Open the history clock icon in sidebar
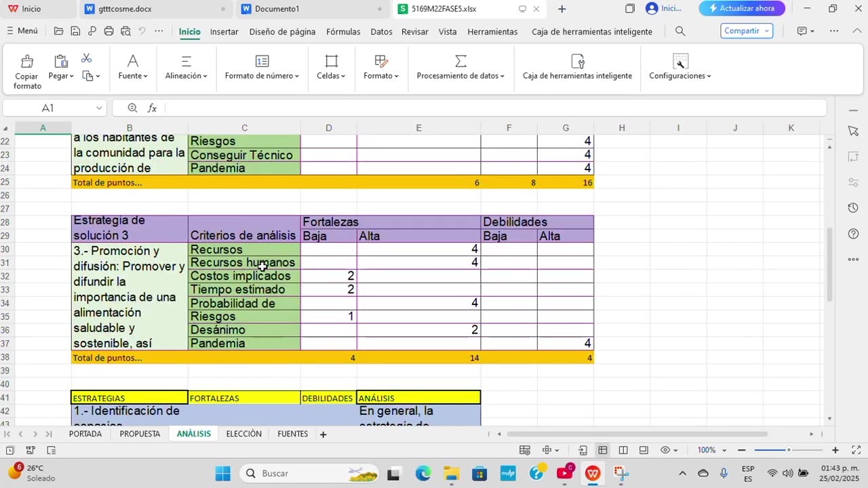Viewport: 868px width, 488px height. click(853, 208)
